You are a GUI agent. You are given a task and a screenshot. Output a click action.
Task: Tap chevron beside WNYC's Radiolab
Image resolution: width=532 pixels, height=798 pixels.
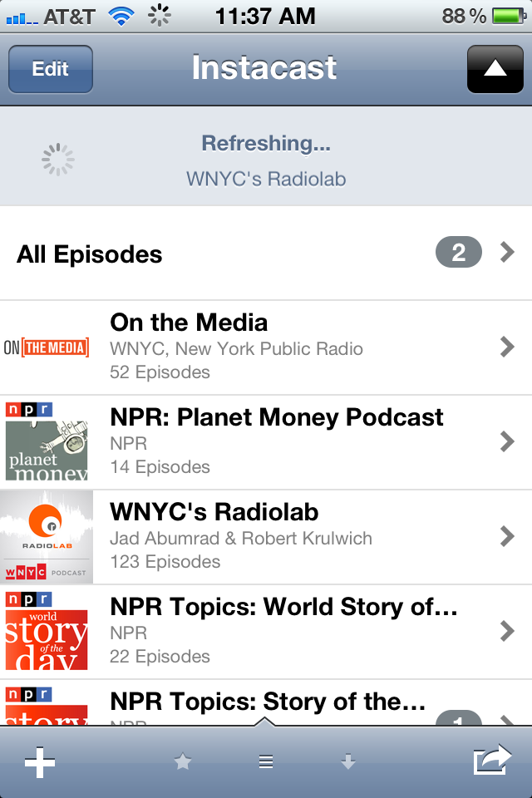coord(507,537)
